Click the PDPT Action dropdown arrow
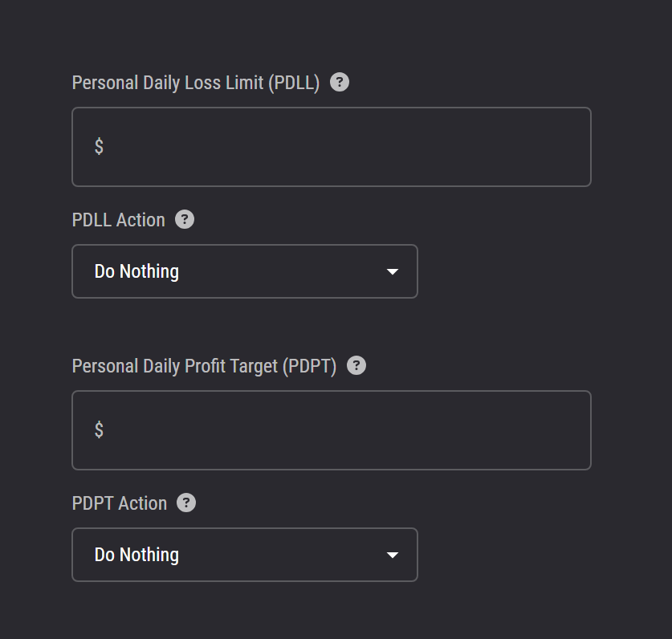 click(393, 556)
